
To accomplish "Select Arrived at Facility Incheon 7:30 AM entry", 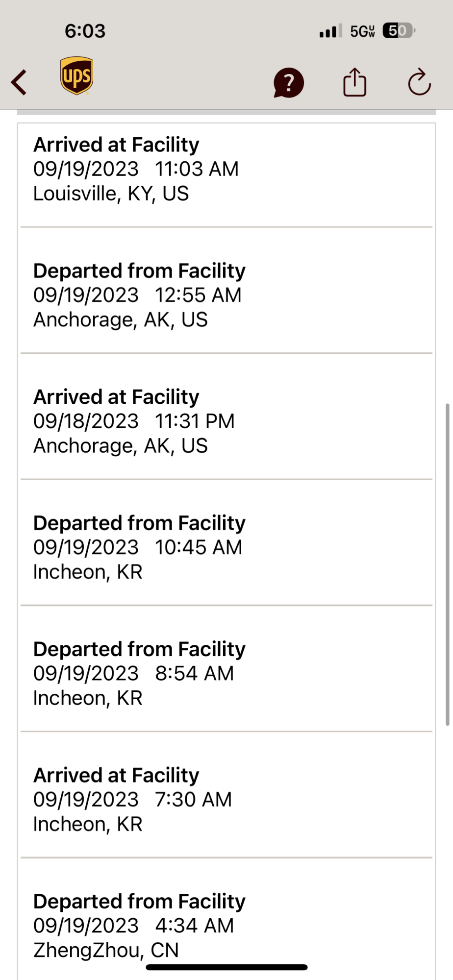I will (x=226, y=799).
